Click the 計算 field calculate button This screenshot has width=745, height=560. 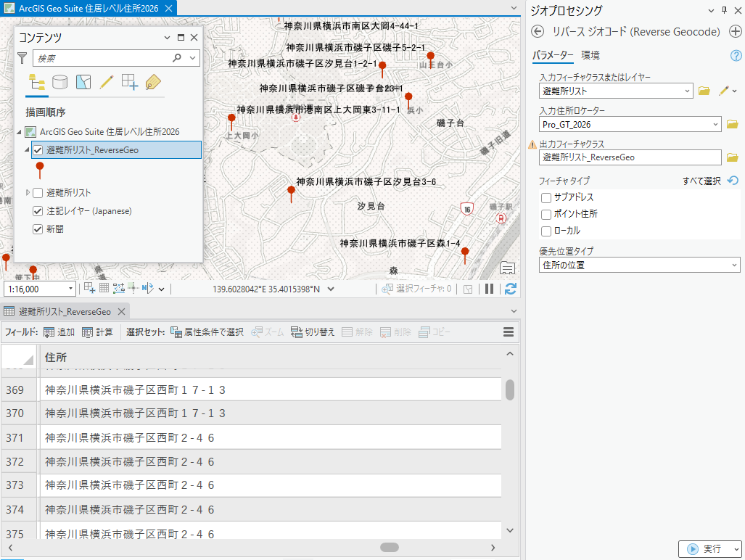tap(97, 332)
